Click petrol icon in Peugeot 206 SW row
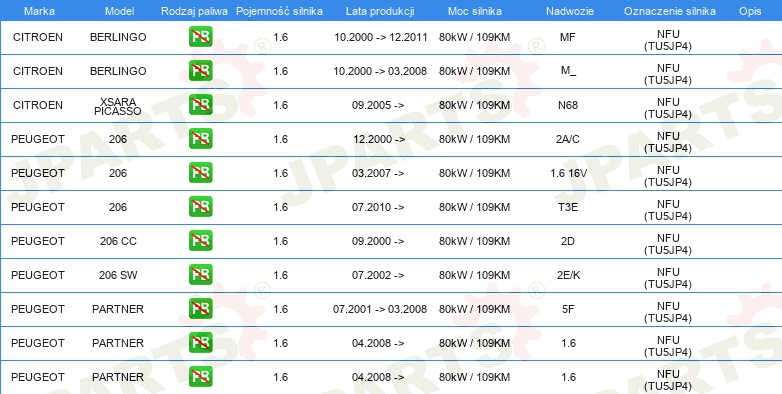 (x=200, y=275)
